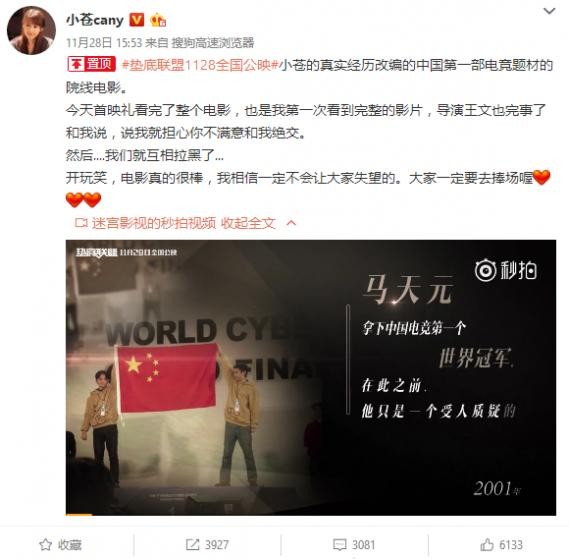The height and width of the screenshot is (559, 570).
Task: Click the video camera icon before 迷宫影视
Action: click(x=81, y=222)
